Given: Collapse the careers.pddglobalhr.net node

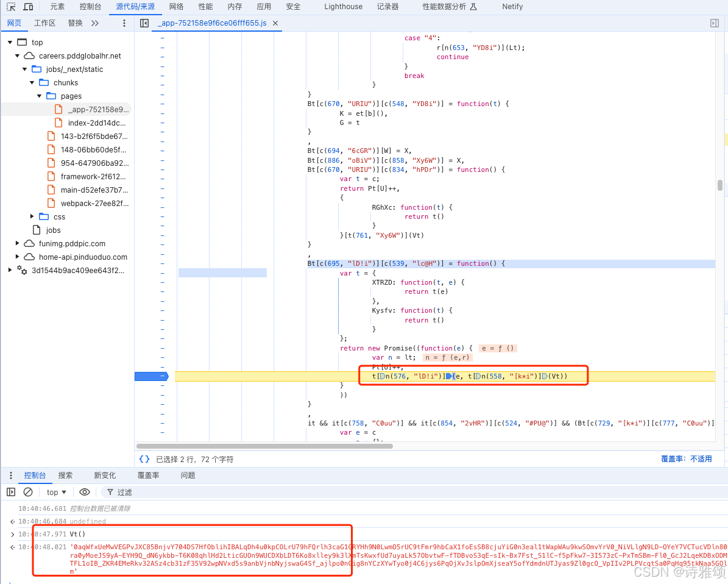Looking at the screenshot, I should pos(17,55).
